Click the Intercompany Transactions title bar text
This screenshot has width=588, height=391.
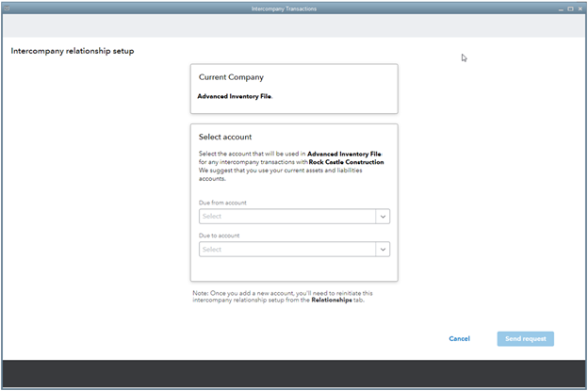coord(284,8)
